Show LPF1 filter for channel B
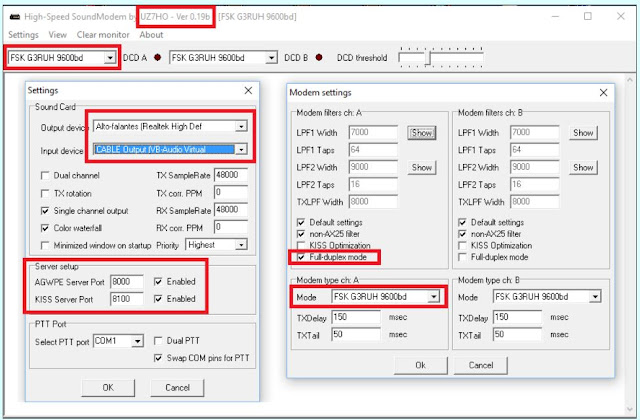 [x=583, y=133]
